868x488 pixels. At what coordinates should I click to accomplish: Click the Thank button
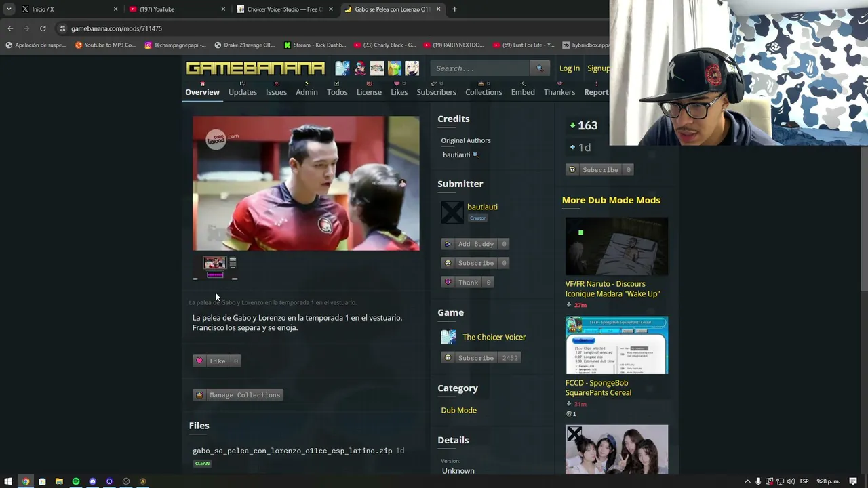(x=467, y=283)
